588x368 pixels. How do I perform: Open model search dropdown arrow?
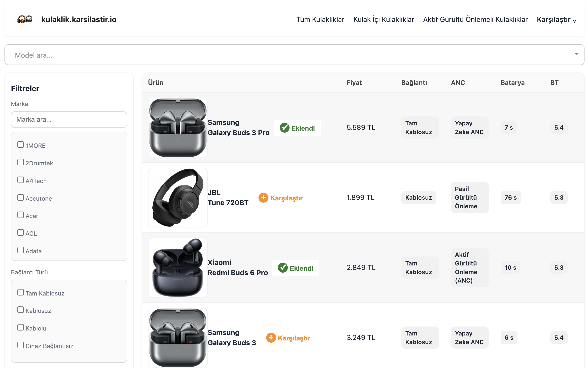click(x=576, y=54)
